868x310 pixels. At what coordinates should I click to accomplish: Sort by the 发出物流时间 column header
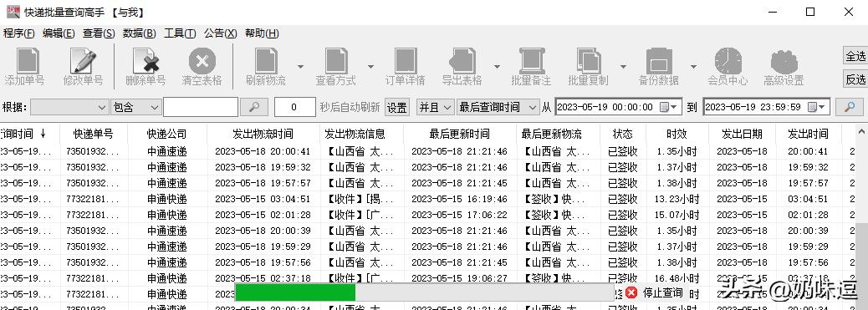coord(263,134)
